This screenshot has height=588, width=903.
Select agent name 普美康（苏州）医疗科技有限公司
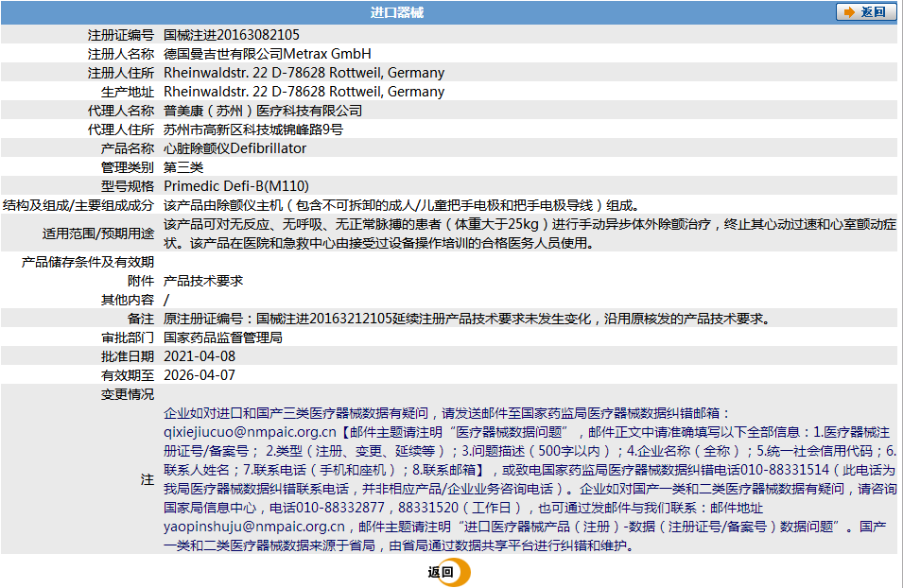click(263, 111)
